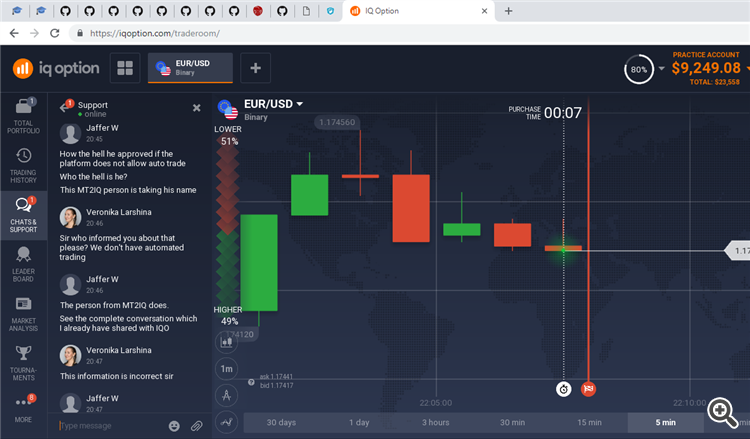Viewport: 750px width, 439px height.
Task: Open Chats & Support in sidebar
Action: point(23,215)
